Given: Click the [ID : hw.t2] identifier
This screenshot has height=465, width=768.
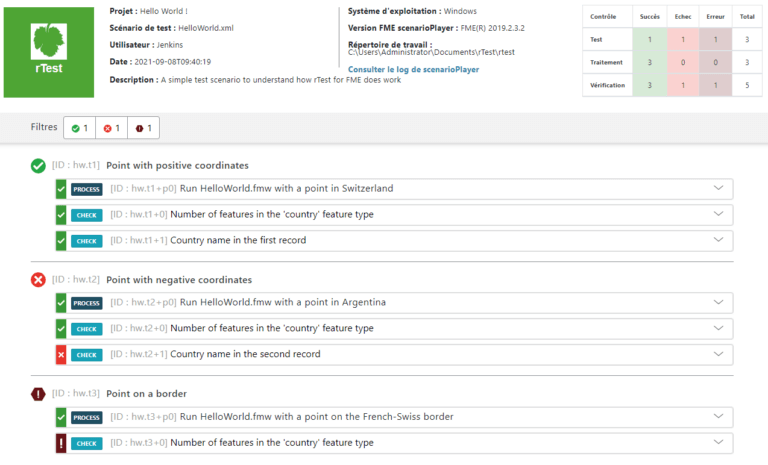Looking at the screenshot, I should tap(75, 279).
